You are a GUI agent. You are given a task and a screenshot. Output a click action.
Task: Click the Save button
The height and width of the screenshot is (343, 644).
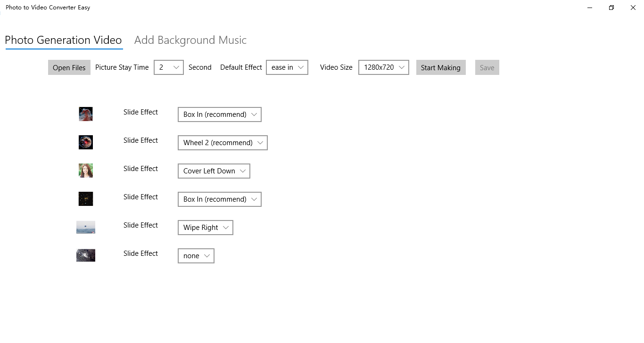click(x=487, y=67)
